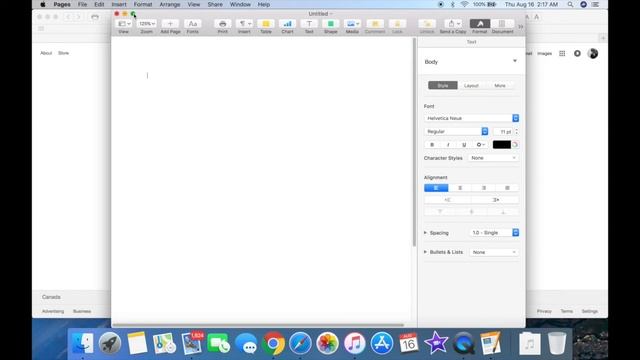Show more toolbar items chevron

[x=520, y=27]
